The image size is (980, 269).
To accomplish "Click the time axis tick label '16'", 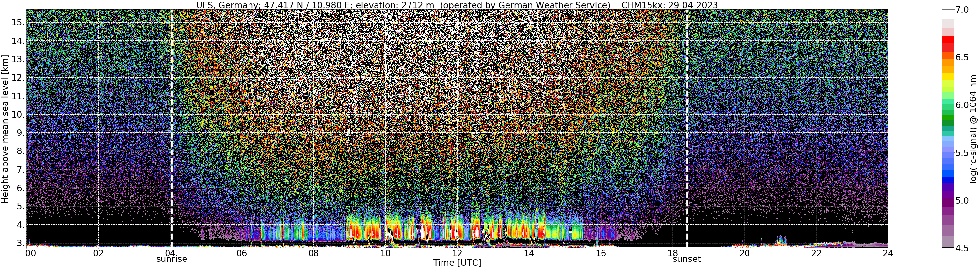I will pos(601,253).
